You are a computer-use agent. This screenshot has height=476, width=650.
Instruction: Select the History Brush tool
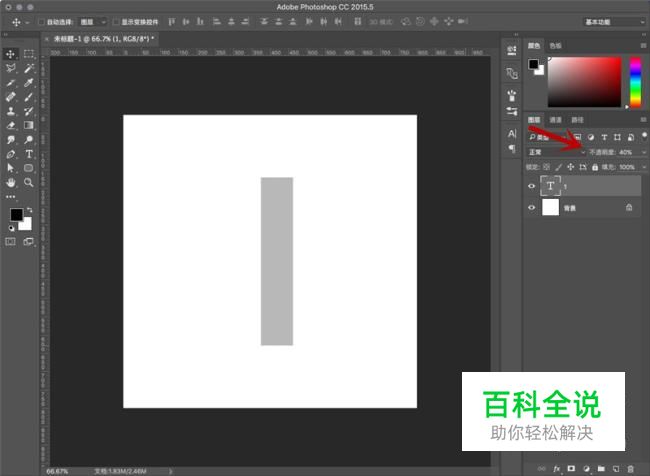(29, 111)
